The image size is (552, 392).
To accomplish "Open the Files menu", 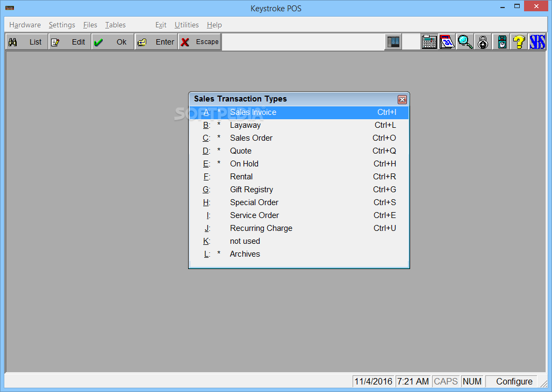I will tap(90, 25).
